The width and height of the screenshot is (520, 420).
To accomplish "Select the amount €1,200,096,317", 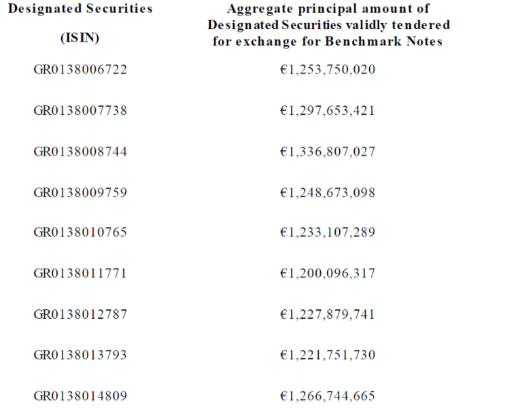I will [327, 274].
